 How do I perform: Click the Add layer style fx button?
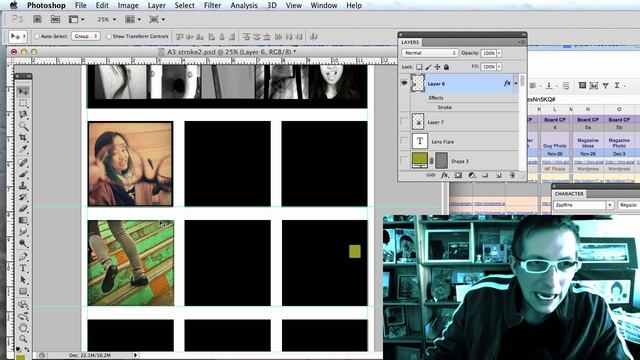tap(444, 175)
